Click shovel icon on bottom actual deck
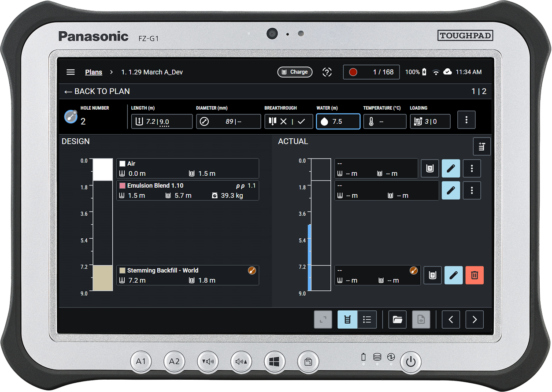Image resolution: width=552 pixels, height=392 pixels. pyautogui.click(x=413, y=270)
